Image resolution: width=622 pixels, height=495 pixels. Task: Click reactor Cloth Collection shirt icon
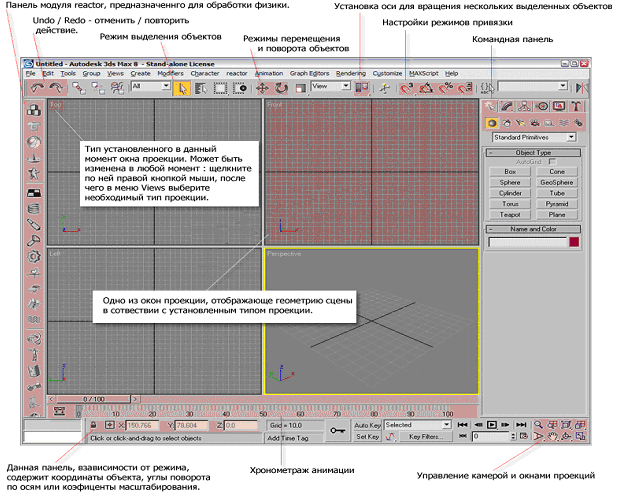(x=34, y=126)
